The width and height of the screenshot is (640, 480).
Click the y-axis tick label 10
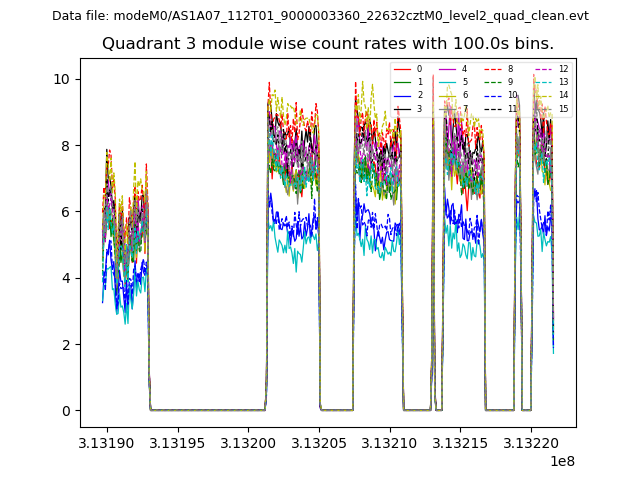tap(62, 79)
